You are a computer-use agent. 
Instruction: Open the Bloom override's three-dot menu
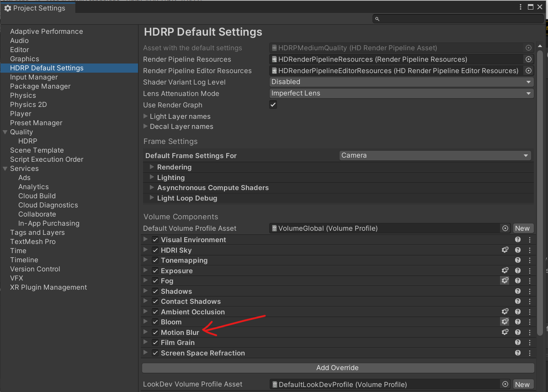[x=530, y=322]
